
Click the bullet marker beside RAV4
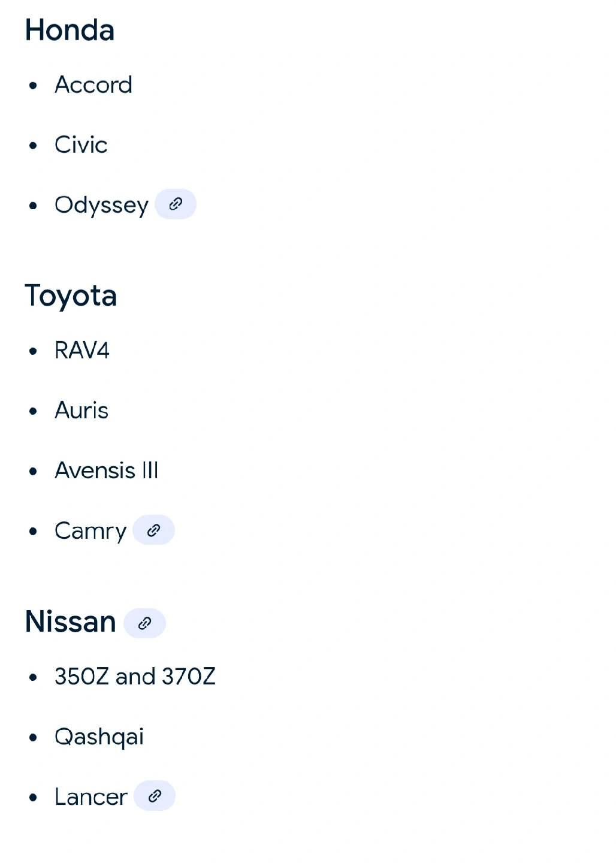coord(33,351)
